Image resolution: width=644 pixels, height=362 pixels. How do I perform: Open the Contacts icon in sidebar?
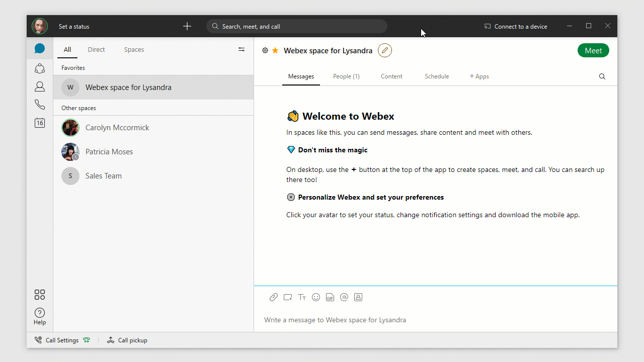(40, 86)
